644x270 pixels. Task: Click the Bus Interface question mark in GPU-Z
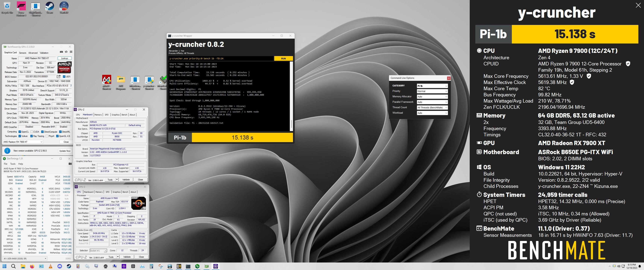coord(71,86)
